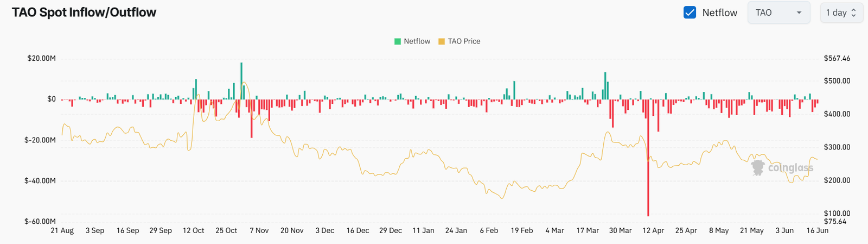The width and height of the screenshot is (868, 244).
Task: Click the $200.00 price axis label
Action: click(x=837, y=180)
